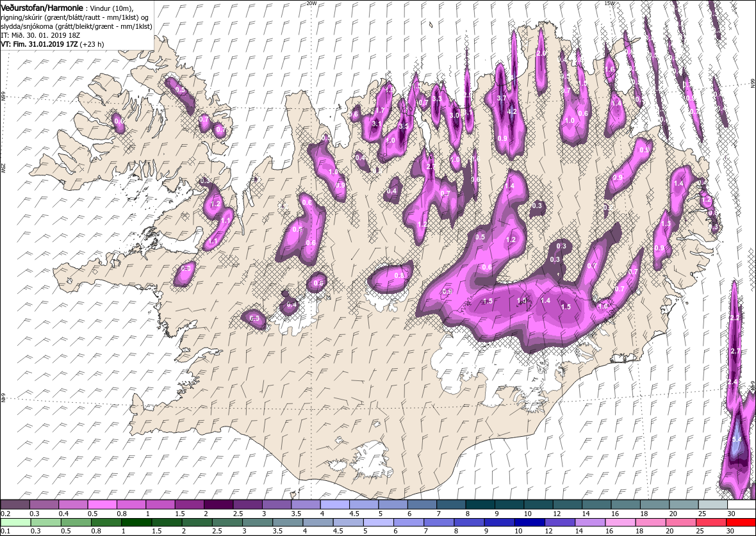Click the '1.6' value in the northeast streak
The image size is (756, 536).
click(610, 69)
